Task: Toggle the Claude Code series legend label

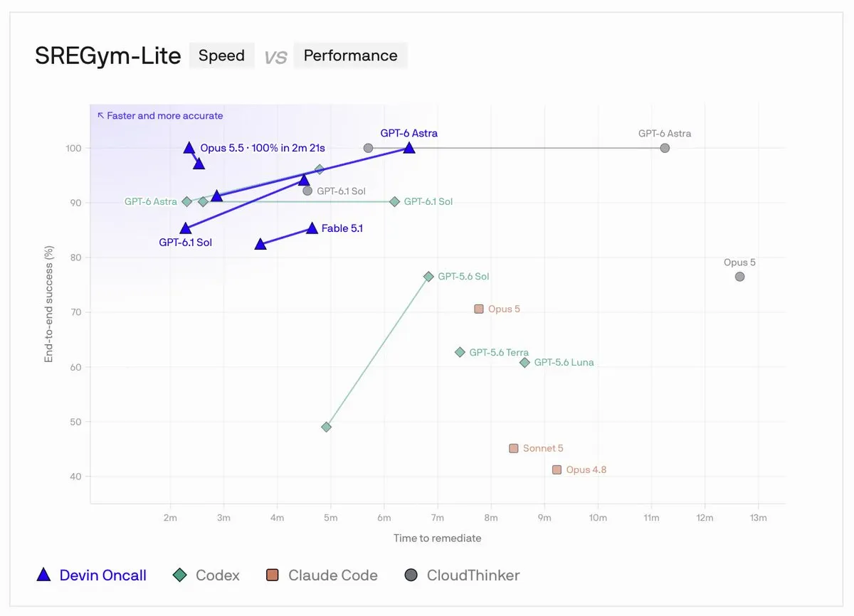Action: [333, 575]
